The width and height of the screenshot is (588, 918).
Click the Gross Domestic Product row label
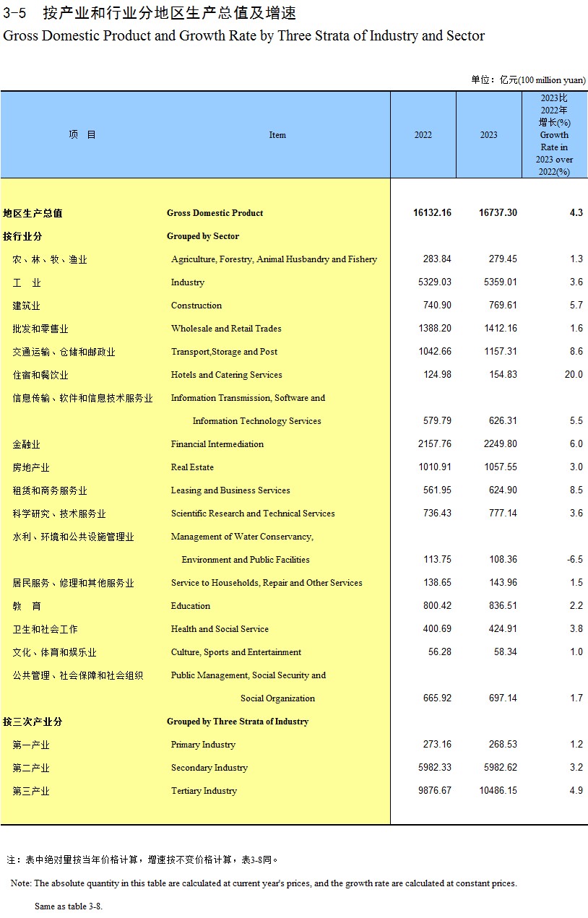tap(215, 213)
